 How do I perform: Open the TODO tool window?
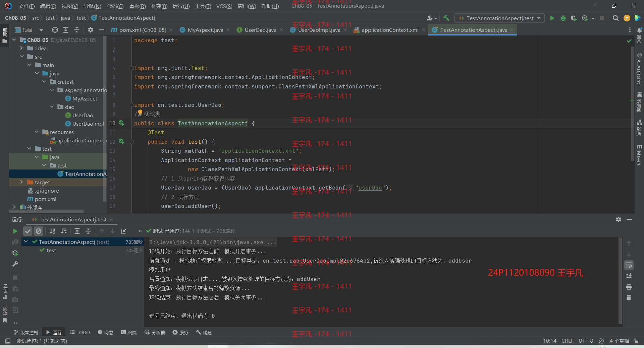click(x=80, y=333)
